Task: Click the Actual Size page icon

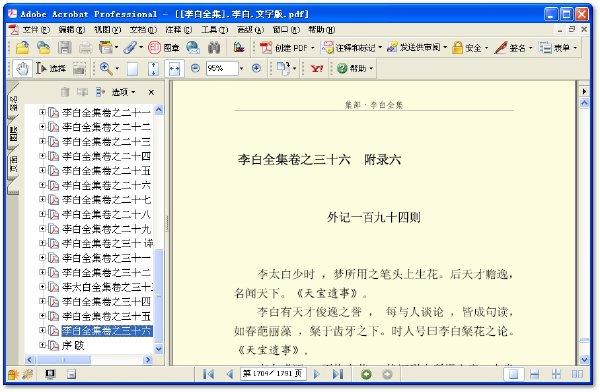Action: click(132, 69)
